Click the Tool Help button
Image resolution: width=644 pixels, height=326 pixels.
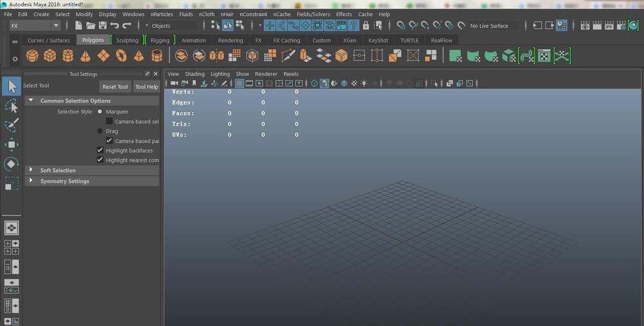146,86
